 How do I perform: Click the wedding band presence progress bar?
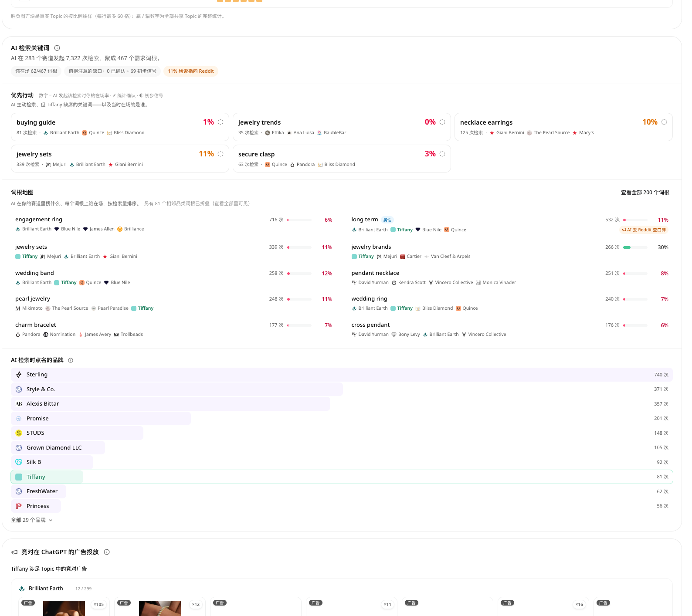point(299,274)
